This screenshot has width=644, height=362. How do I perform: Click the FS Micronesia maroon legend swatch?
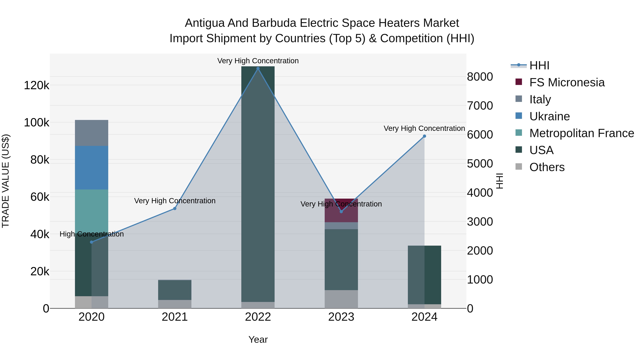[519, 82]
